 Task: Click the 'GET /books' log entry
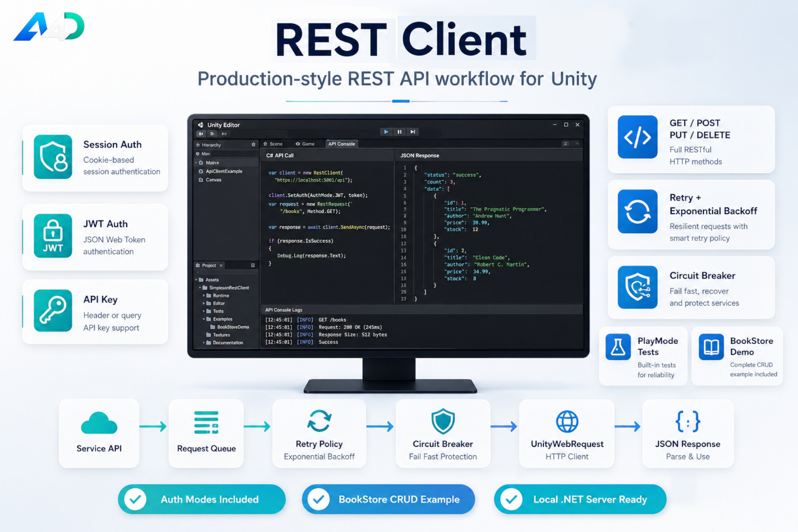306,320
